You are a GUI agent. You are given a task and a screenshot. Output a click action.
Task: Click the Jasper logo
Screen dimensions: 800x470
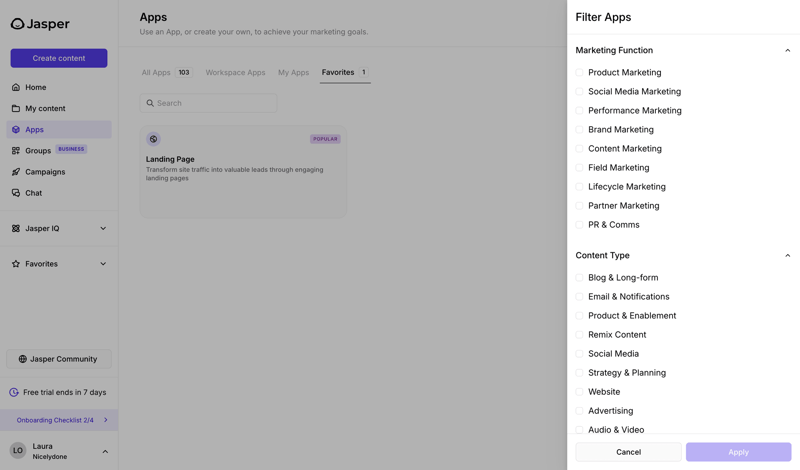tap(40, 24)
